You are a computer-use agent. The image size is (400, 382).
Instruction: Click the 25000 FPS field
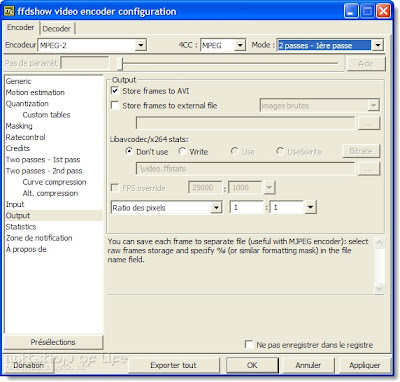click(x=205, y=188)
